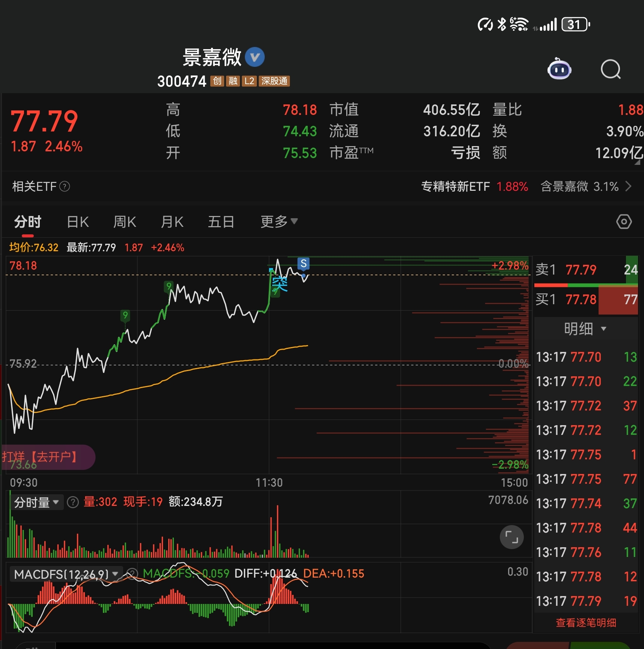Tap the 融 margin tag
Image resolution: width=644 pixels, height=649 pixels.
233,81
